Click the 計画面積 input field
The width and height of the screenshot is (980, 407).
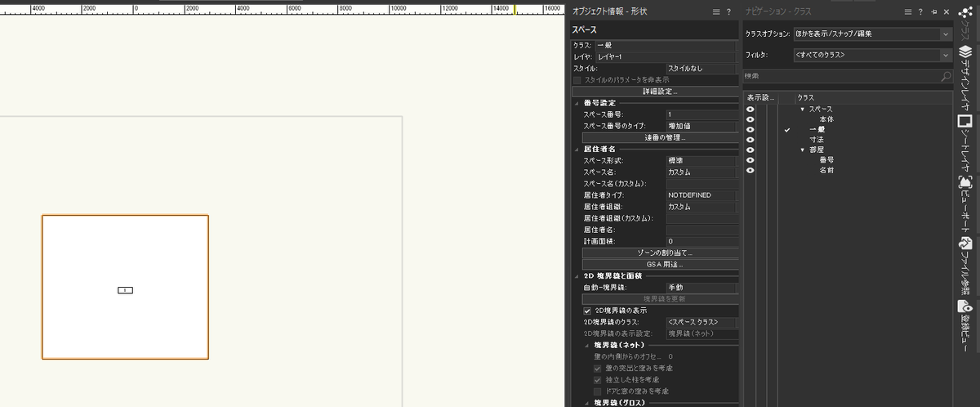tap(702, 241)
